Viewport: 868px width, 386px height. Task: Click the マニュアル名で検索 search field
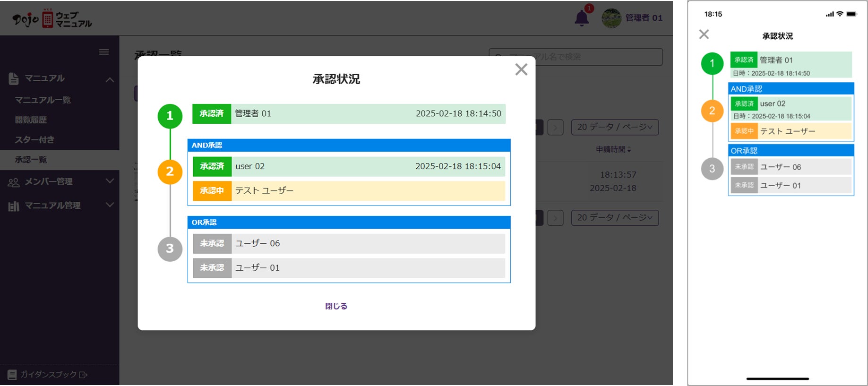coord(576,57)
